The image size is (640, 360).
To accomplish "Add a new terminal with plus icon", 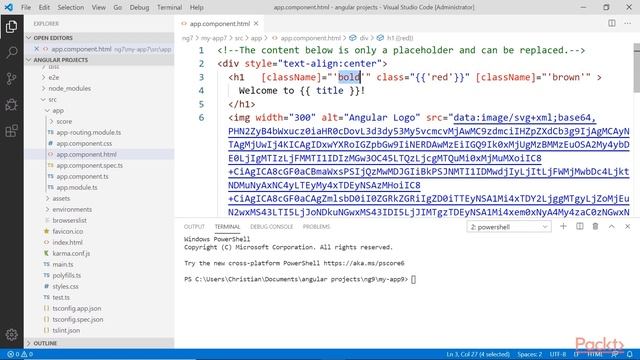I will pos(563,226).
